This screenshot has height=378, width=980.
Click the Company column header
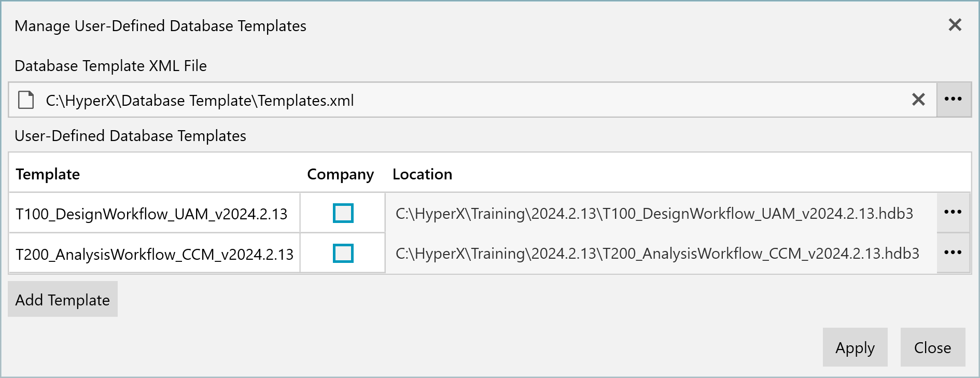(x=340, y=174)
